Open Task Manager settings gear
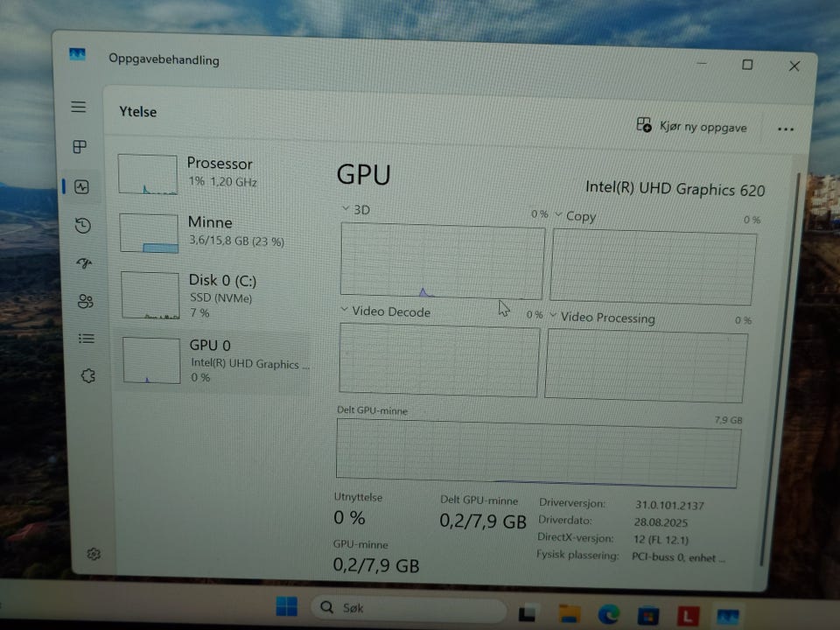The width and height of the screenshot is (840, 630). point(94,553)
